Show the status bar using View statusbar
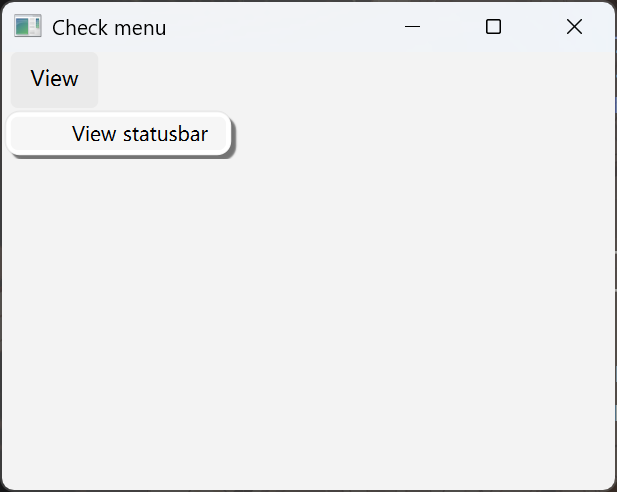The width and height of the screenshot is (617, 492). (139, 134)
